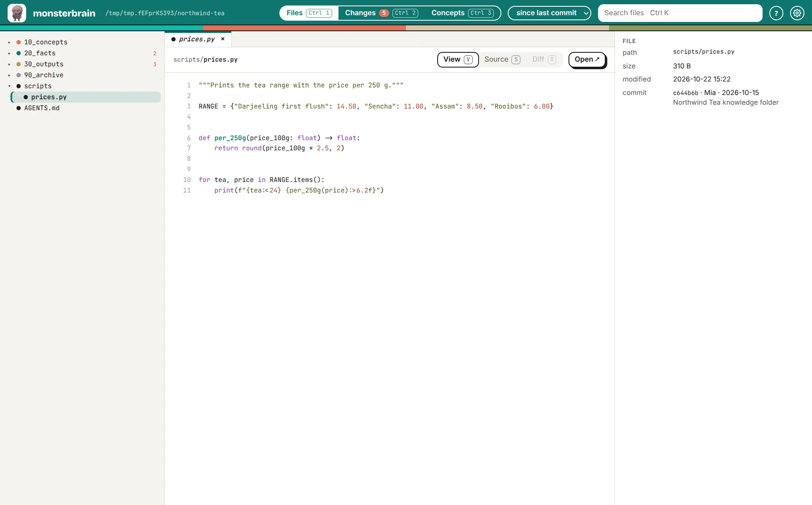Click the 310 B size value
This screenshot has height=505, width=812.
(682, 66)
